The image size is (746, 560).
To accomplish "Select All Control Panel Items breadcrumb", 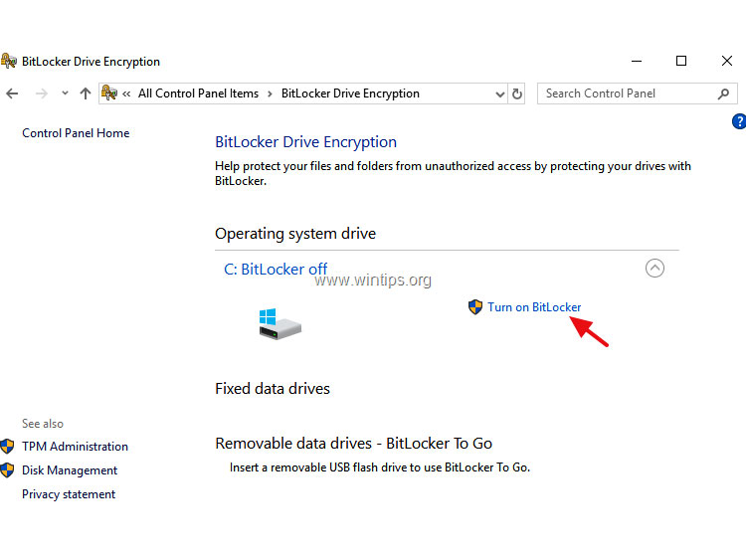I will point(198,93).
